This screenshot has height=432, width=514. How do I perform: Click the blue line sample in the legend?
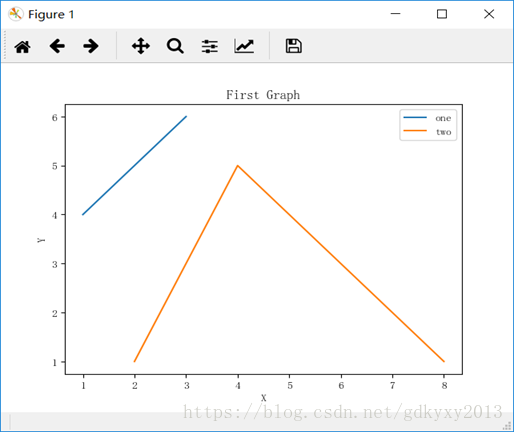[x=415, y=117]
